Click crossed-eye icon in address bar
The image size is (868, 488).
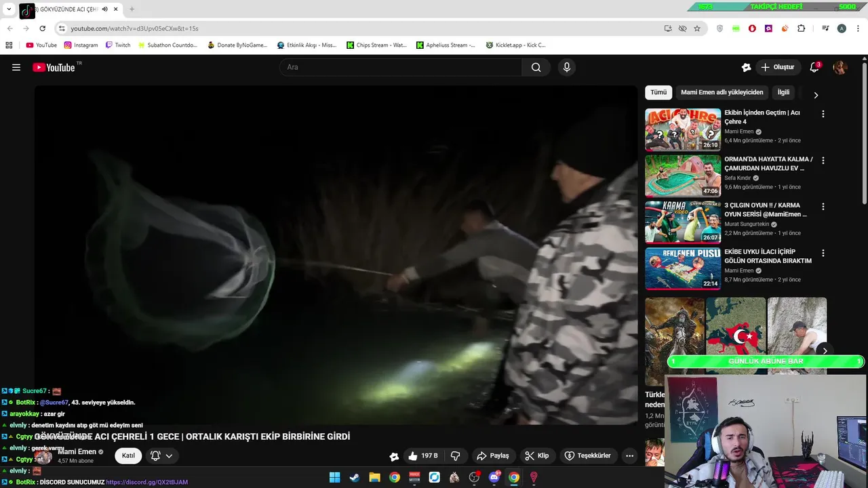coord(683,28)
